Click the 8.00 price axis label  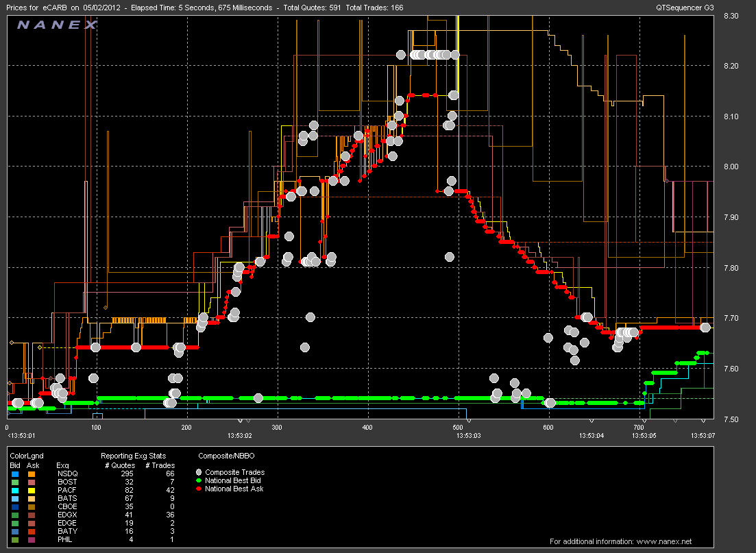[731, 167]
